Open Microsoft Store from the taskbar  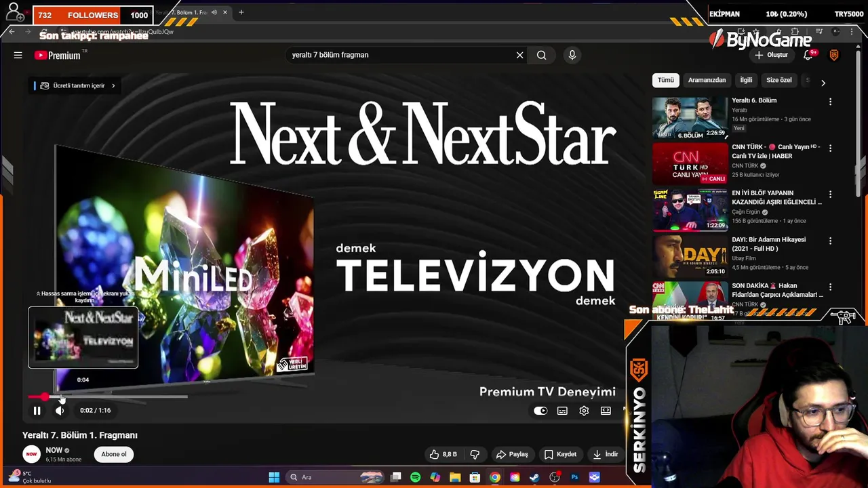click(x=475, y=477)
